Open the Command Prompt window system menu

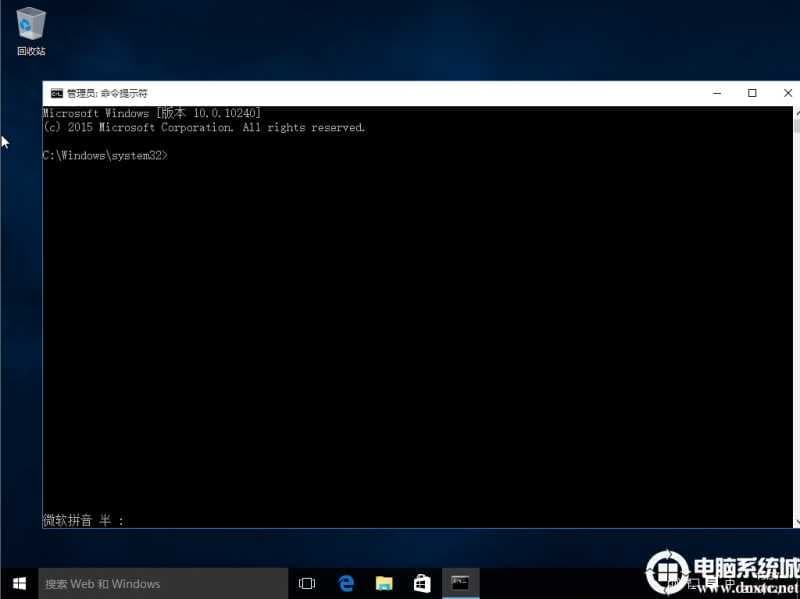tap(57, 92)
